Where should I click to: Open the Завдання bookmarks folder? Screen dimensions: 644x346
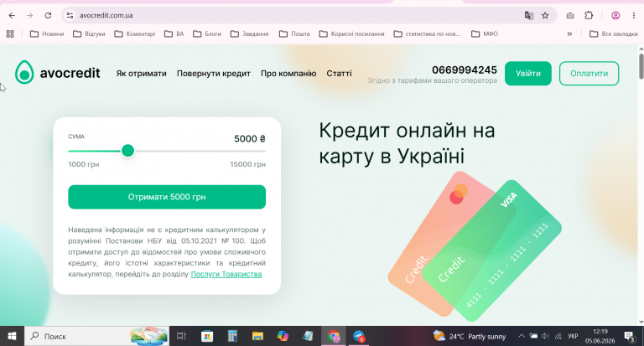(249, 34)
